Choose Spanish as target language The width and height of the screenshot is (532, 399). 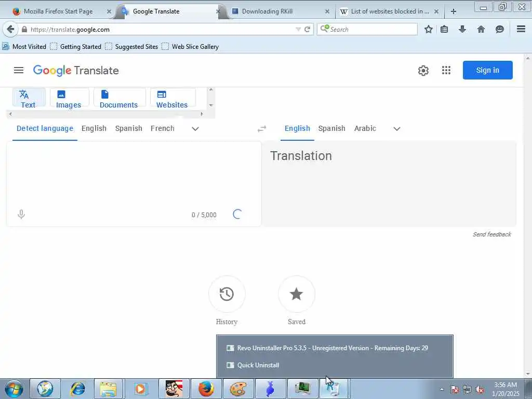[x=332, y=129]
